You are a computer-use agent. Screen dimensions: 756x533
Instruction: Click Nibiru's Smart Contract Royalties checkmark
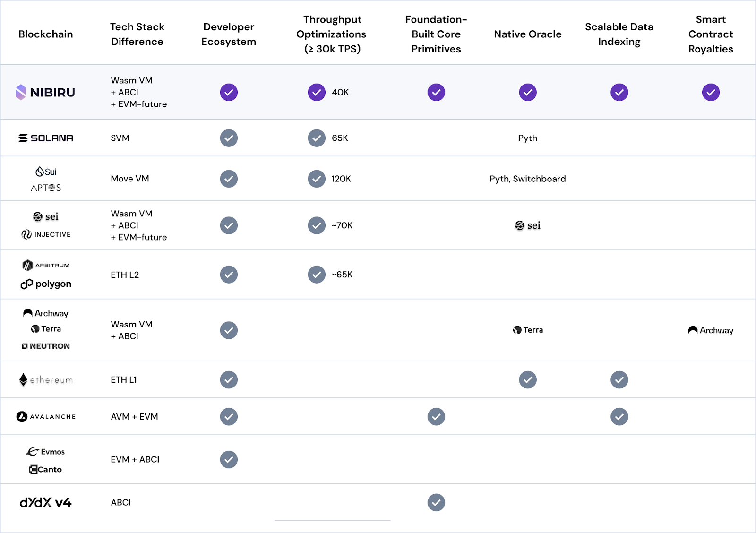click(711, 92)
